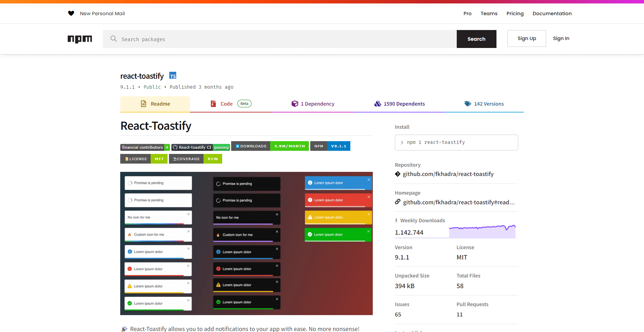
Task: Click the install command chevron icon
Action: click(402, 143)
